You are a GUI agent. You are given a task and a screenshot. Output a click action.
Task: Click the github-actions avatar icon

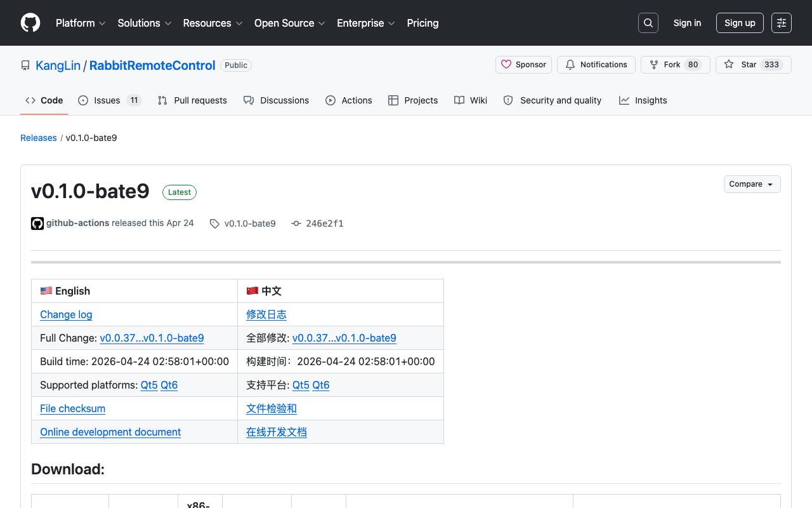coord(37,224)
